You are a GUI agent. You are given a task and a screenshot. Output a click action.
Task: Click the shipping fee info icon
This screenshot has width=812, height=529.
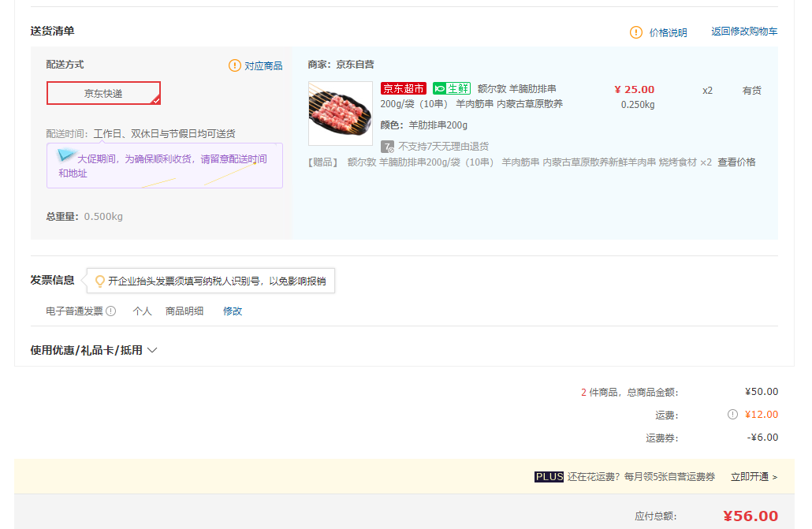click(732, 415)
